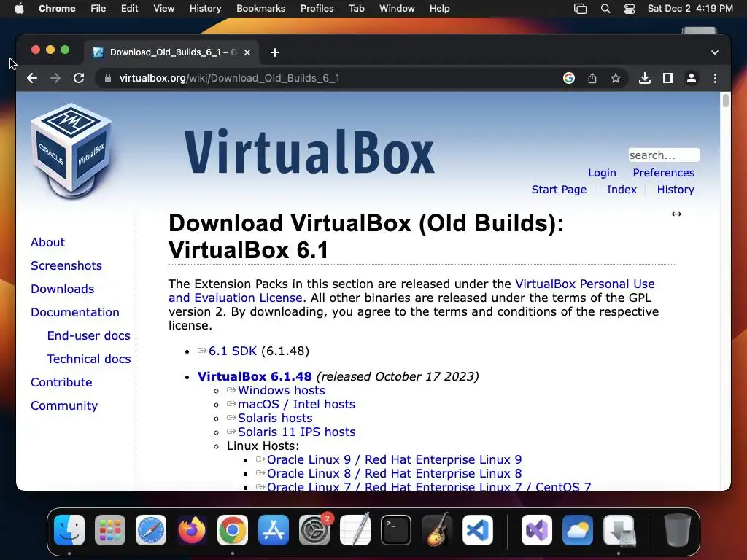Click the page vertical scrollbar thumb
This screenshot has width=747, height=560.
click(726, 101)
